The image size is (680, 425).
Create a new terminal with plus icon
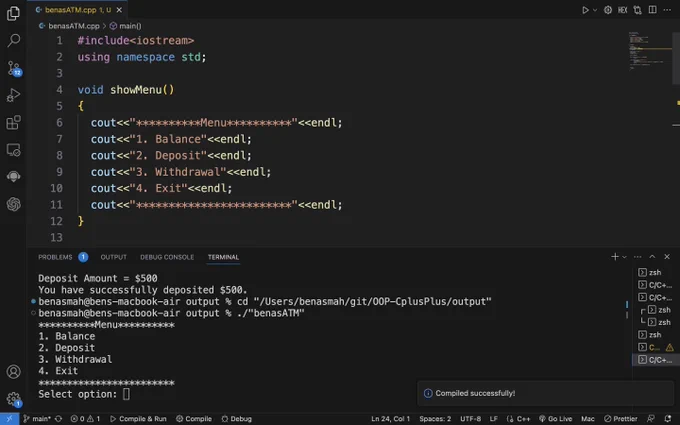point(615,257)
